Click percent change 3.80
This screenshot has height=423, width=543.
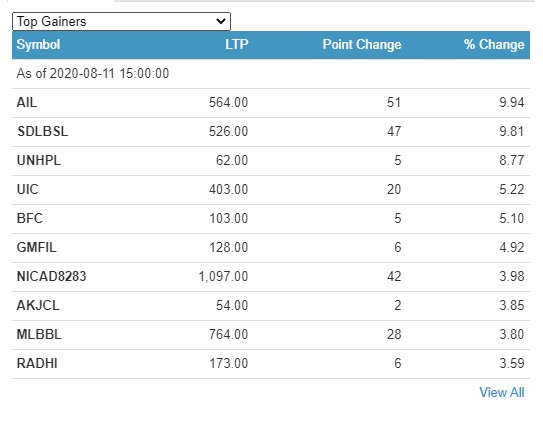pos(512,334)
